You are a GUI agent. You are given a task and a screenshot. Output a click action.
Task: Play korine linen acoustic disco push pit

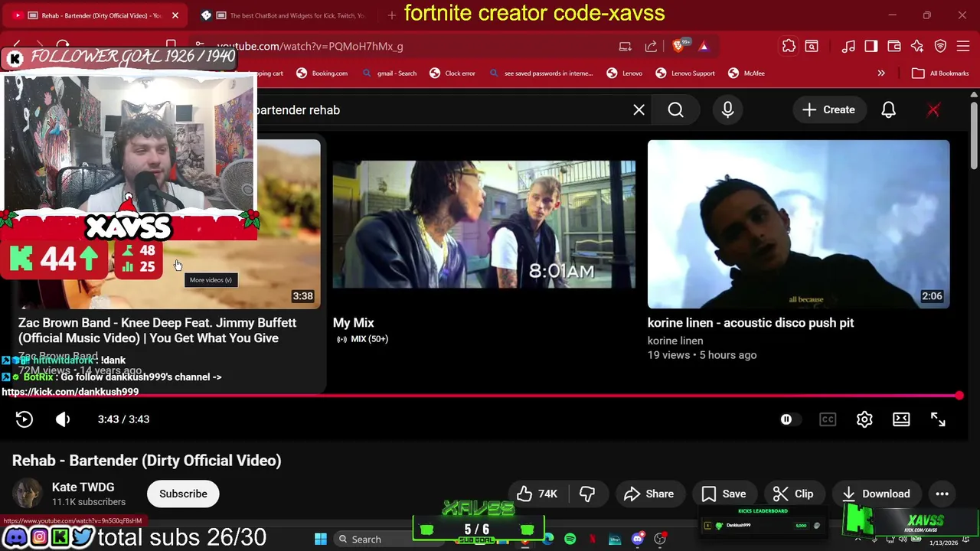click(799, 224)
